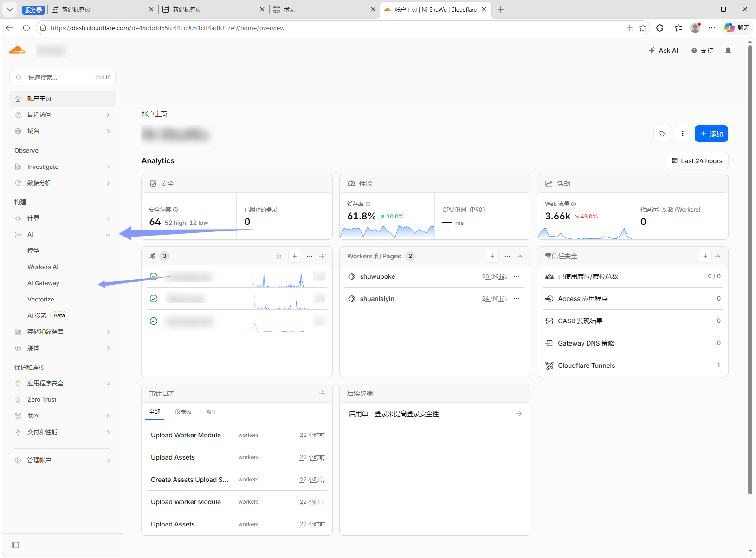
Task: Open a new browser tab with plus button
Action: (x=501, y=9)
